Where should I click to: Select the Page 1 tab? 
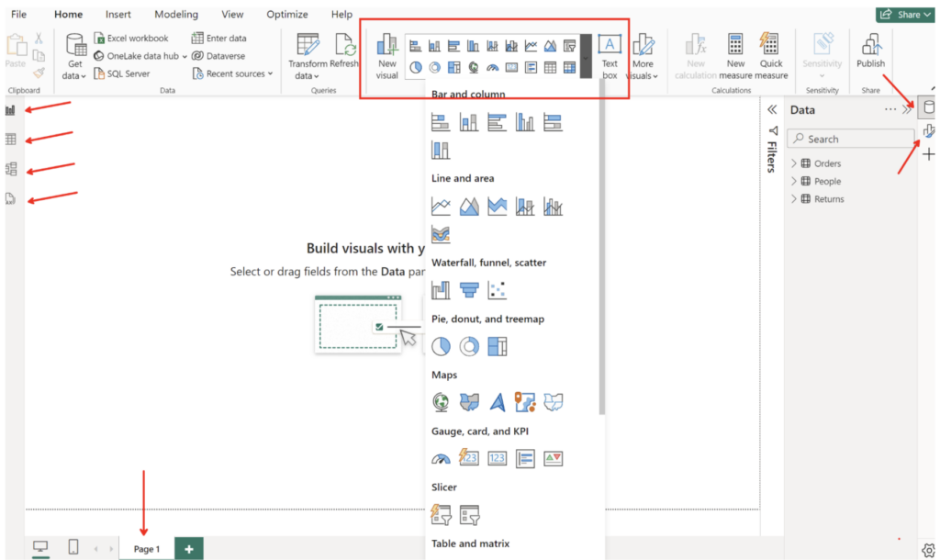click(x=145, y=548)
